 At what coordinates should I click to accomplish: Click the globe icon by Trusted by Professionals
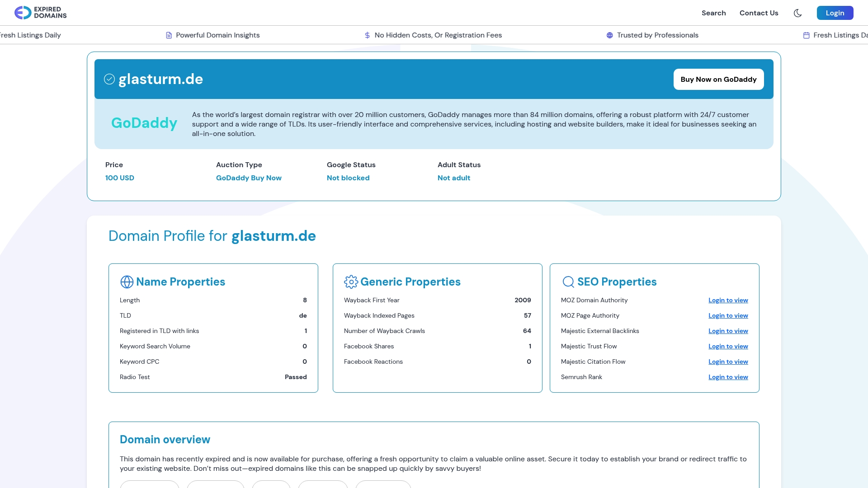[610, 35]
